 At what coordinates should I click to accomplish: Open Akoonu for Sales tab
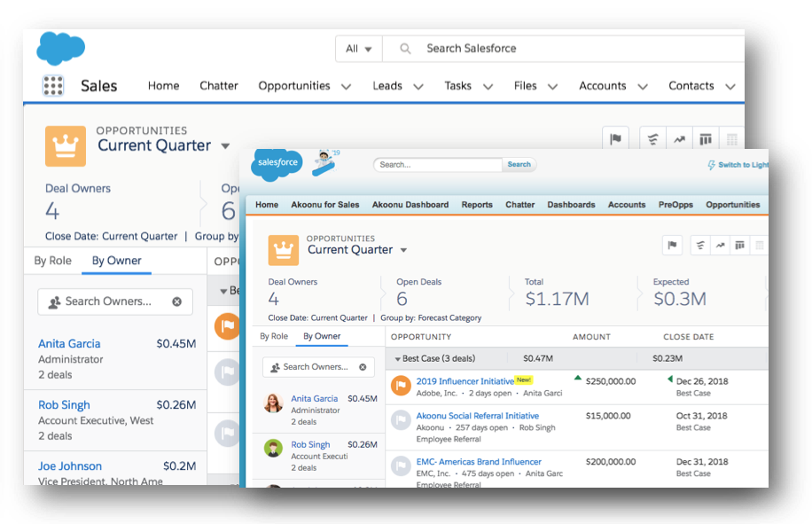[x=325, y=205]
